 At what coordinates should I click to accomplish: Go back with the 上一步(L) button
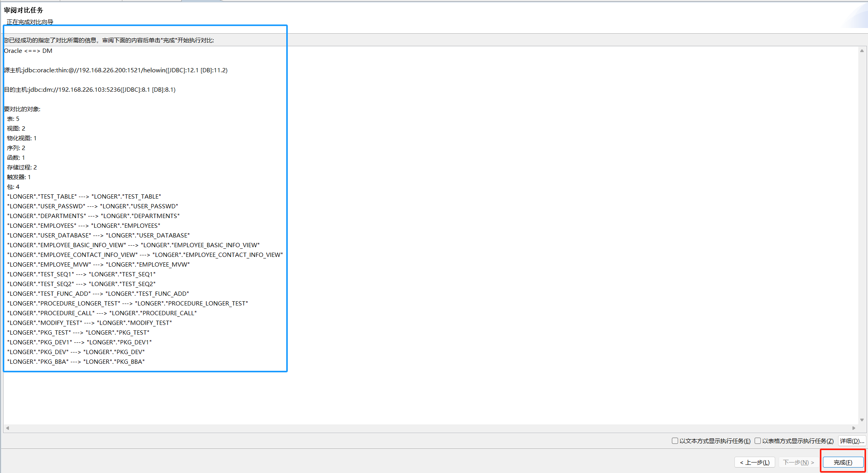(x=755, y=462)
